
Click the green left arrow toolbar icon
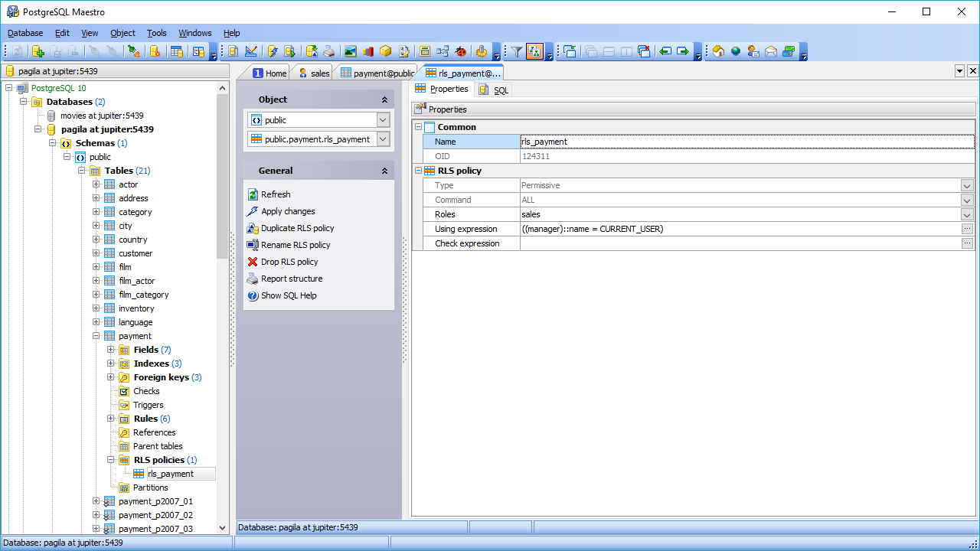point(665,51)
